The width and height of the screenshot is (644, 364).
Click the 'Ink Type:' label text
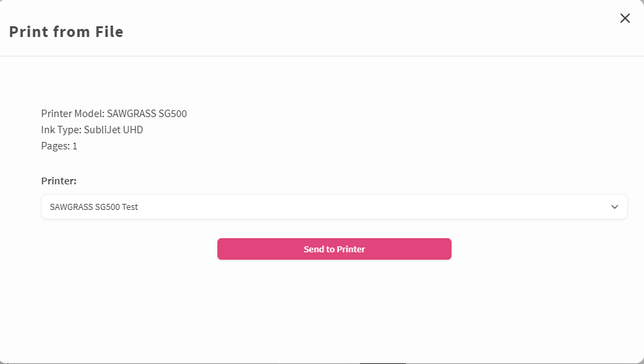(61, 130)
